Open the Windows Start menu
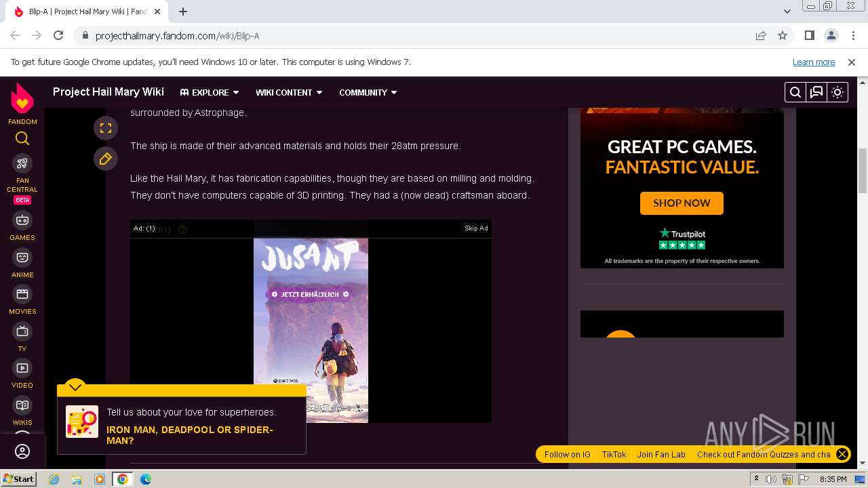The image size is (868, 488). pyautogui.click(x=19, y=479)
